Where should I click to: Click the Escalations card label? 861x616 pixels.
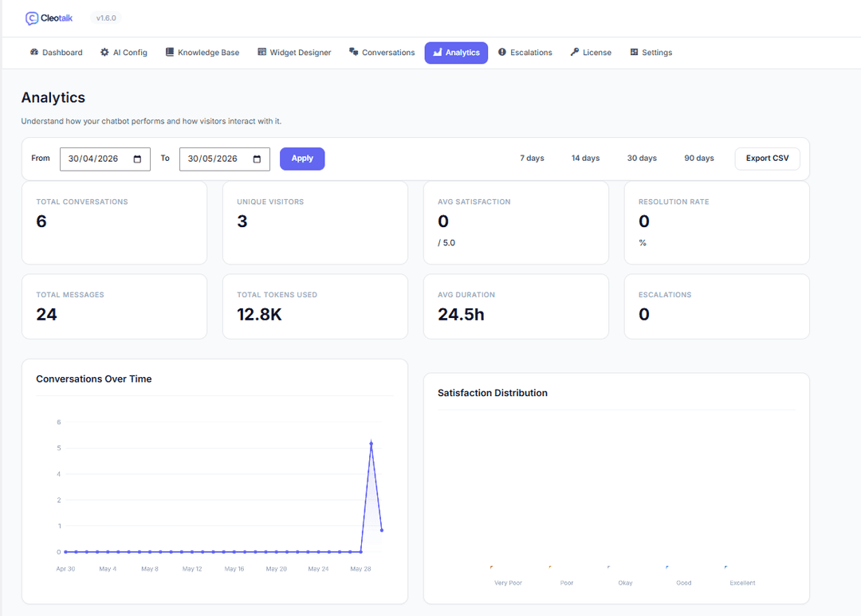(665, 295)
